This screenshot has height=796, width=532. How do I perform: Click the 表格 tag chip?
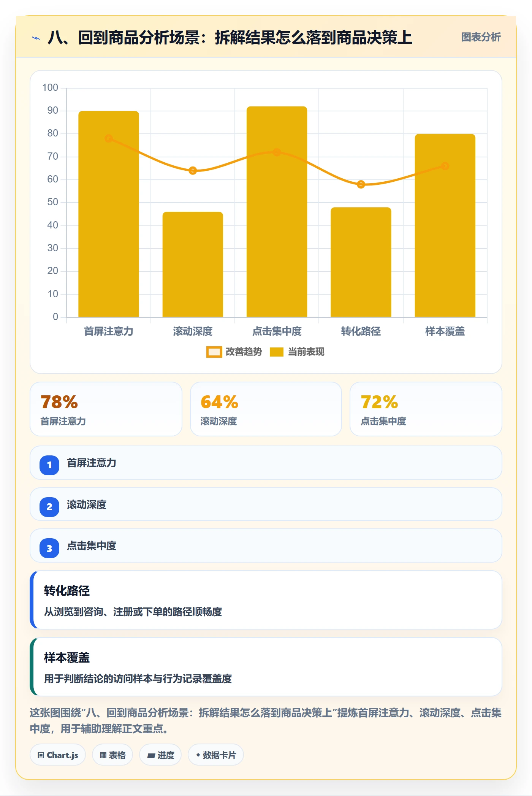point(112,755)
